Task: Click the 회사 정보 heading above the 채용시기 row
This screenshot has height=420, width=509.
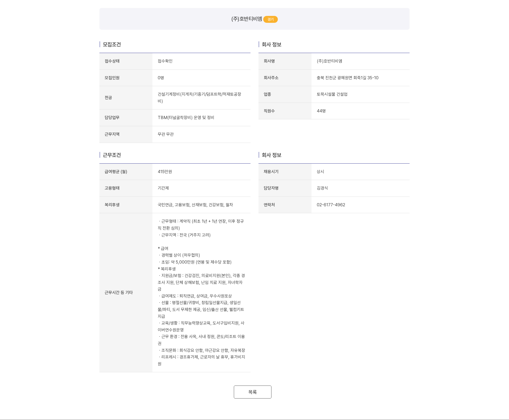Action: (x=271, y=155)
